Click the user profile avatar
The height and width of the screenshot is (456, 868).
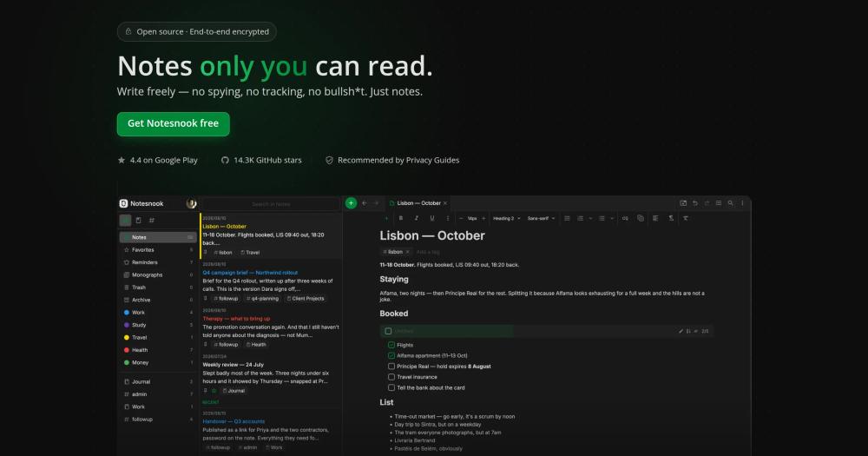[x=191, y=203]
